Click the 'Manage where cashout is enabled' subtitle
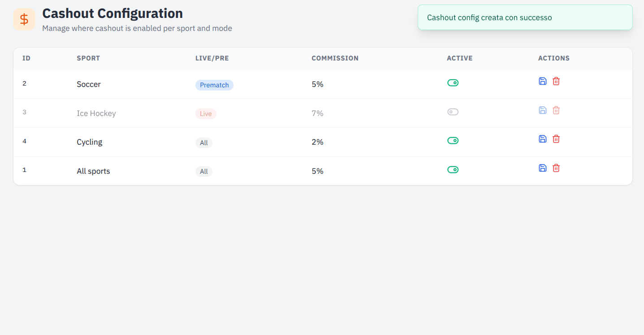The width and height of the screenshot is (644, 335). [x=137, y=28]
